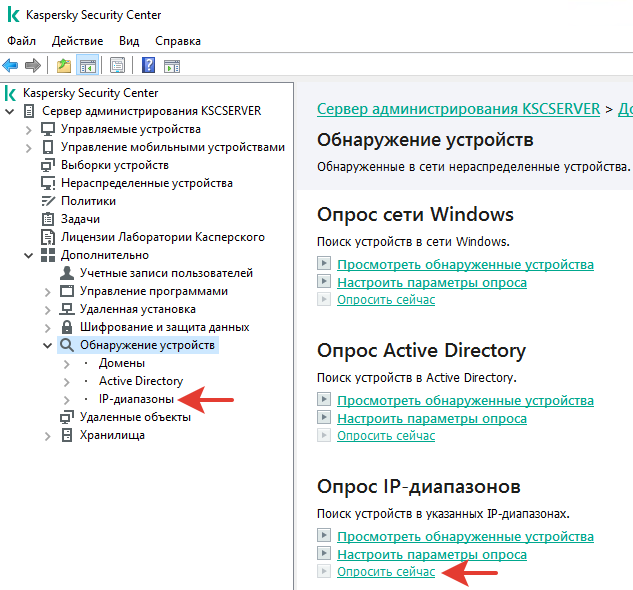Screen dimensions: 633x590
Task: Click the Выборки устройств icon
Action: click(x=48, y=165)
